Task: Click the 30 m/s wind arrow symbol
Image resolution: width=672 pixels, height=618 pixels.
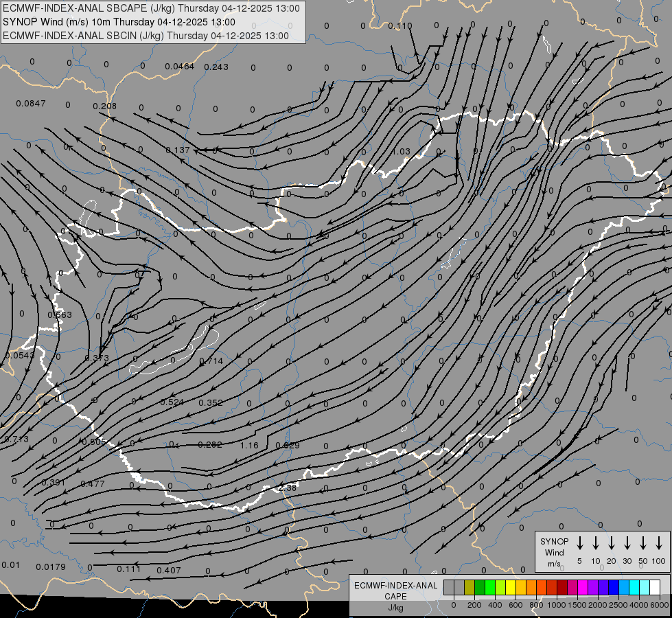Action: (627, 543)
